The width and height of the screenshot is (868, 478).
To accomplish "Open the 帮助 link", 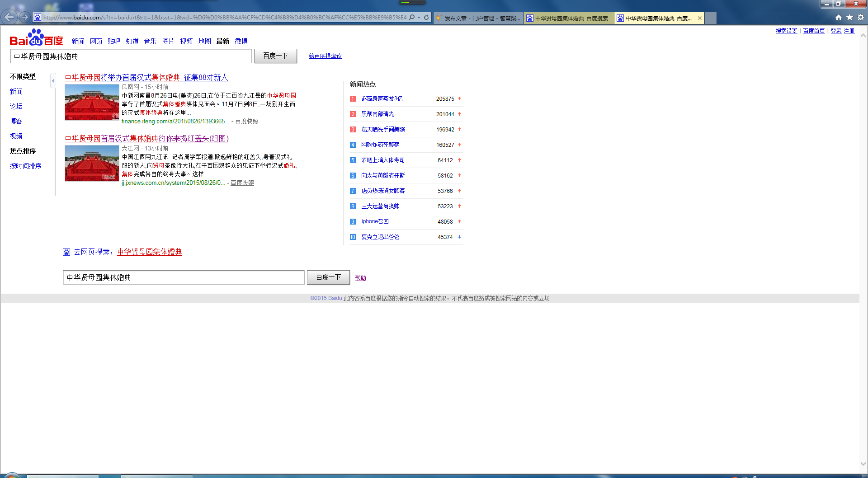I will (x=360, y=278).
